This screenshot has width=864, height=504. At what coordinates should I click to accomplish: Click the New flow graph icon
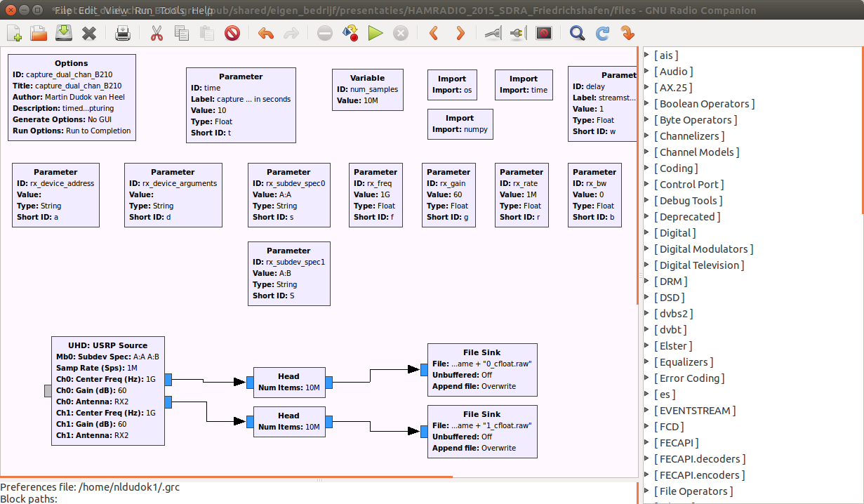click(15, 33)
